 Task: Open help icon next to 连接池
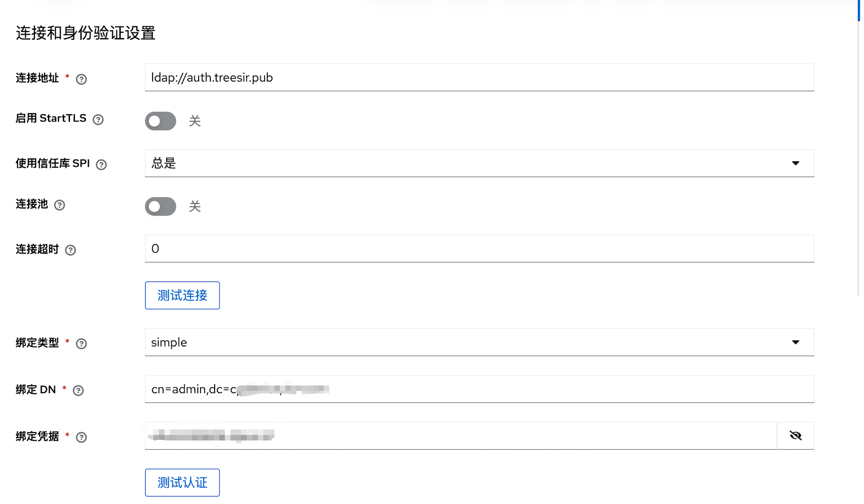click(60, 205)
